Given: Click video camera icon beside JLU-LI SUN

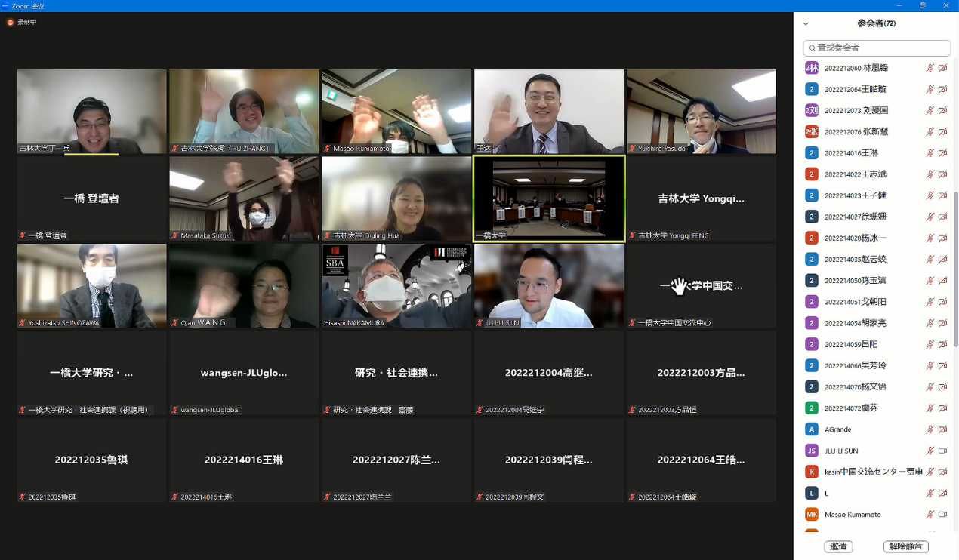Looking at the screenshot, I should click(x=942, y=451).
